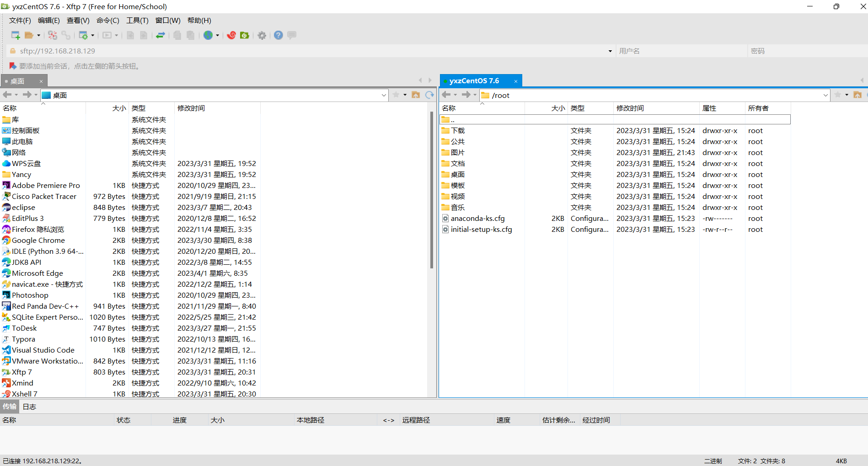Viewport: 868px width, 466px height.
Task: Click the Paste toolbar icon
Action: tap(191, 35)
